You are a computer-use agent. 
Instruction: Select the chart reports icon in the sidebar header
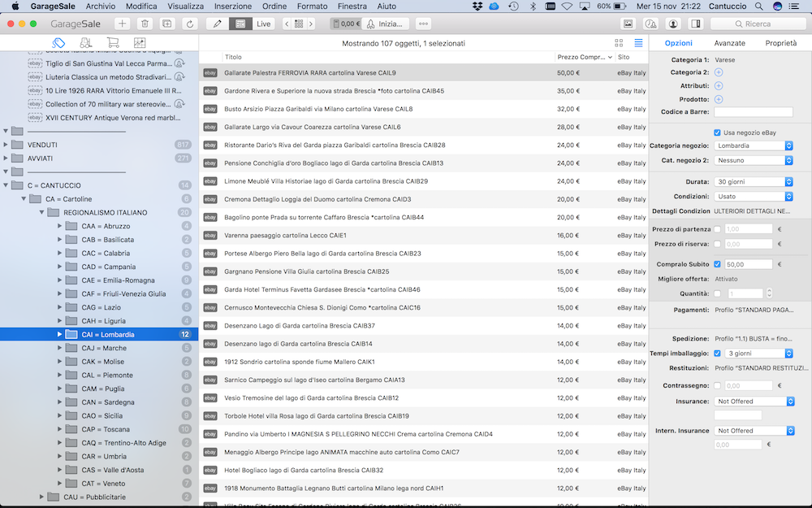coord(140,43)
